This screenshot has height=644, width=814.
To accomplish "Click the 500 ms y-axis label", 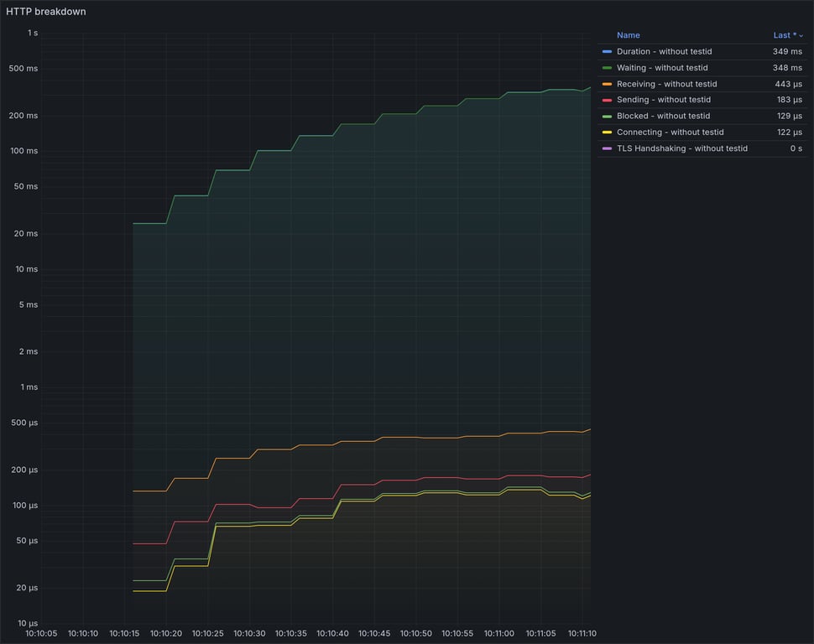I will click(x=23, y=69).
